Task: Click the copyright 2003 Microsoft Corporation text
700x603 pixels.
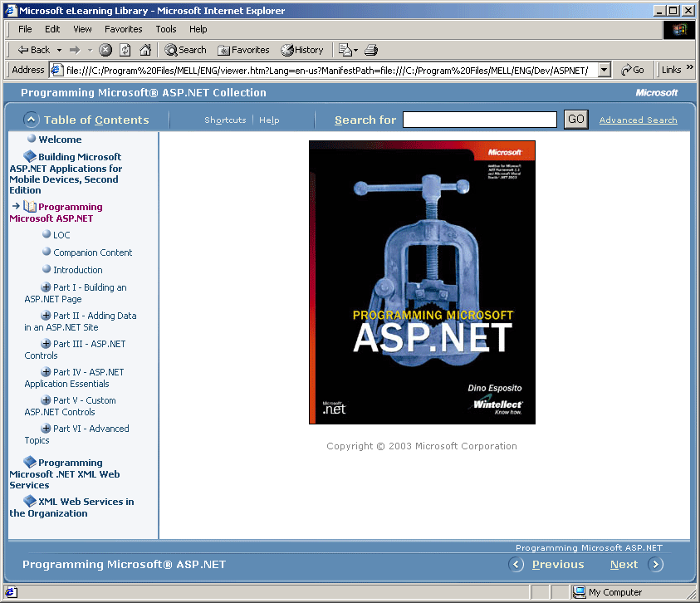Action: pos(422,446)
